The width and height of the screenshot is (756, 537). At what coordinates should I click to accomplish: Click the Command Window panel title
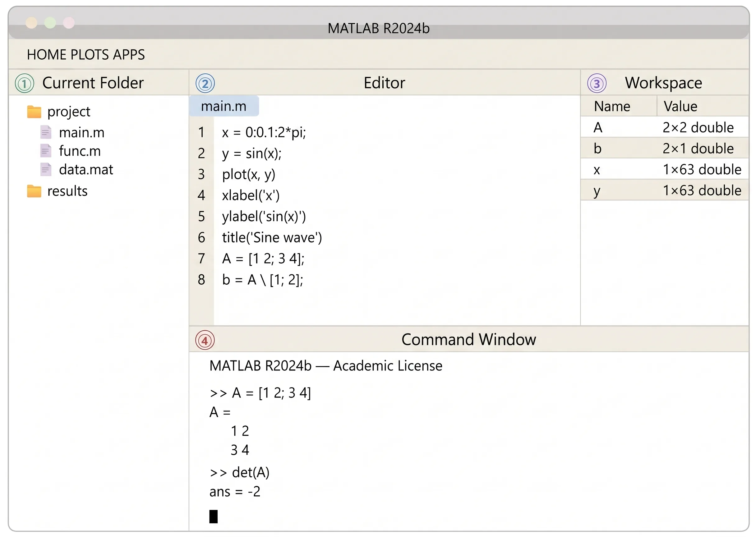pyautogui.click(x=468, y=339)
